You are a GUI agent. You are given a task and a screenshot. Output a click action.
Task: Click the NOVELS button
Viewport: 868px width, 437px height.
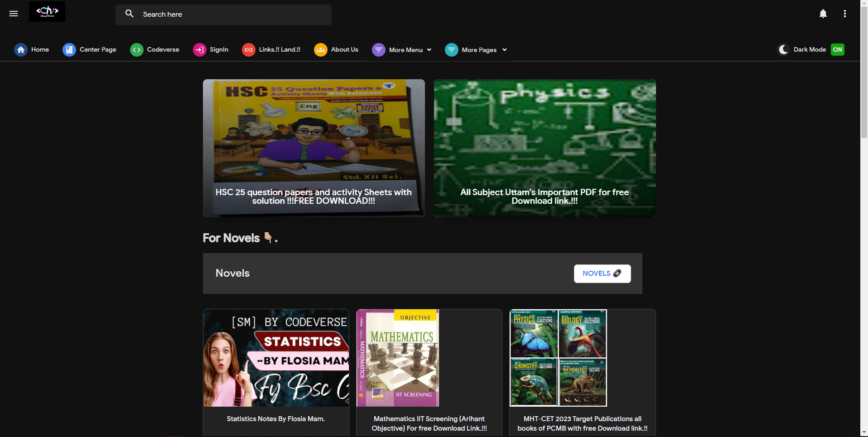coord(602,273)
